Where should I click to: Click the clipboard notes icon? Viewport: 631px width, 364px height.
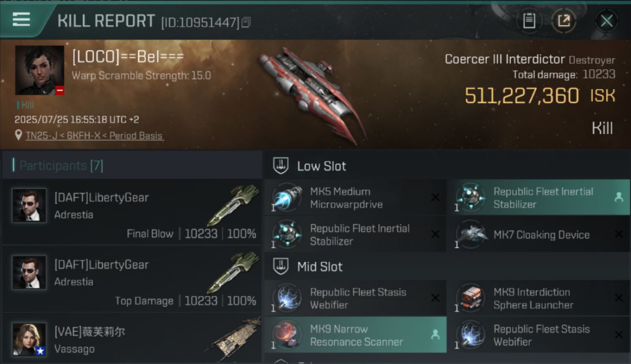pos(529,21)
